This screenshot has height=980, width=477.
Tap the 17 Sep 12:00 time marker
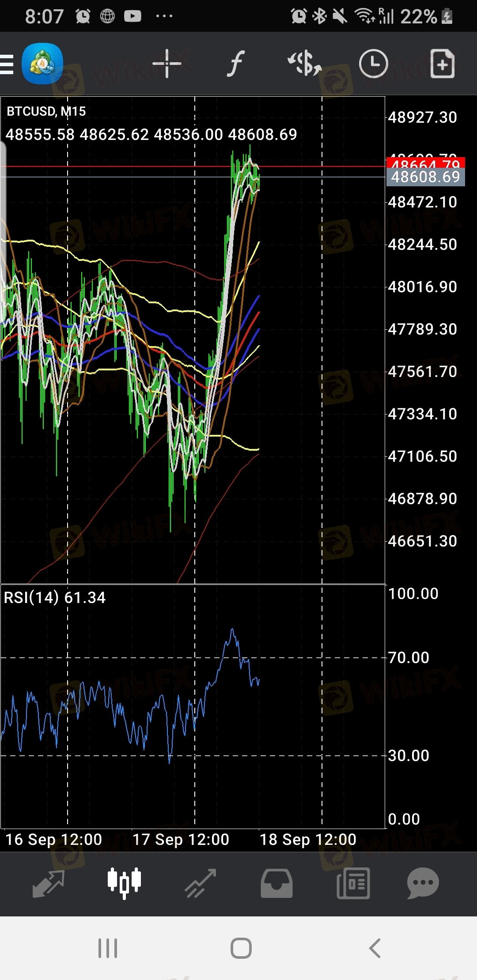pyautogui.click(x=181, y=839)
